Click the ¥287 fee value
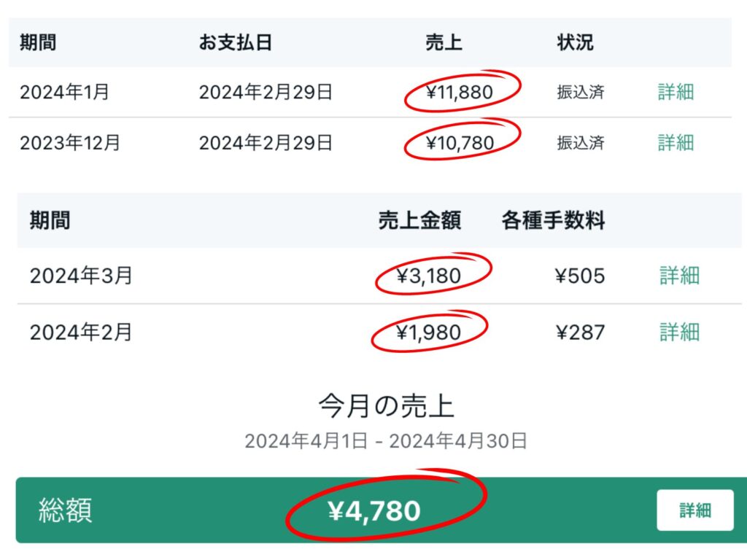Viewport: 747px width, 560px height. coord(580,332)
